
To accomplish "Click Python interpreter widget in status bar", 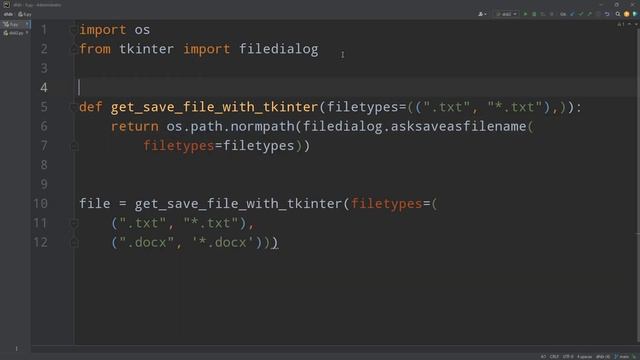I will [603, 357].
